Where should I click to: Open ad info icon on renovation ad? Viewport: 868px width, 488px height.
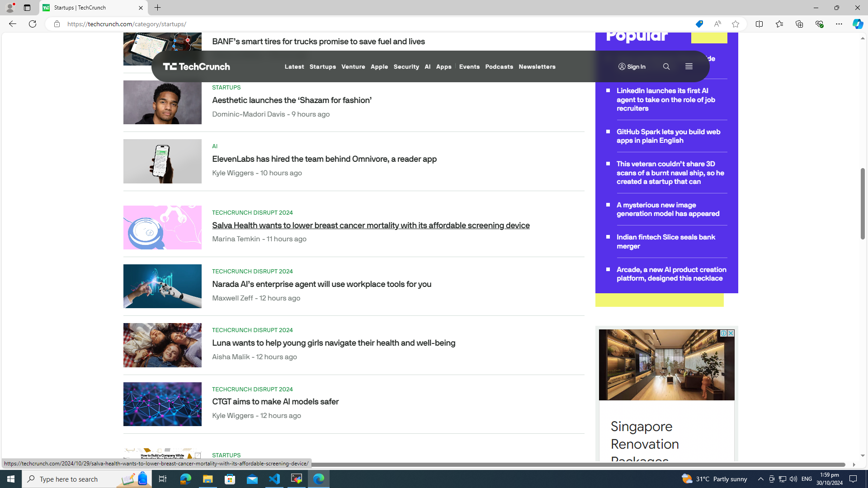[x=723, y=333]
